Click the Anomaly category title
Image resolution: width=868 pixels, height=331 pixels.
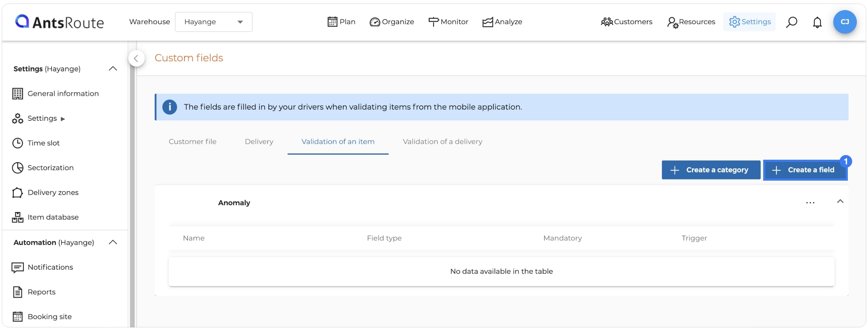pos(234,203)
